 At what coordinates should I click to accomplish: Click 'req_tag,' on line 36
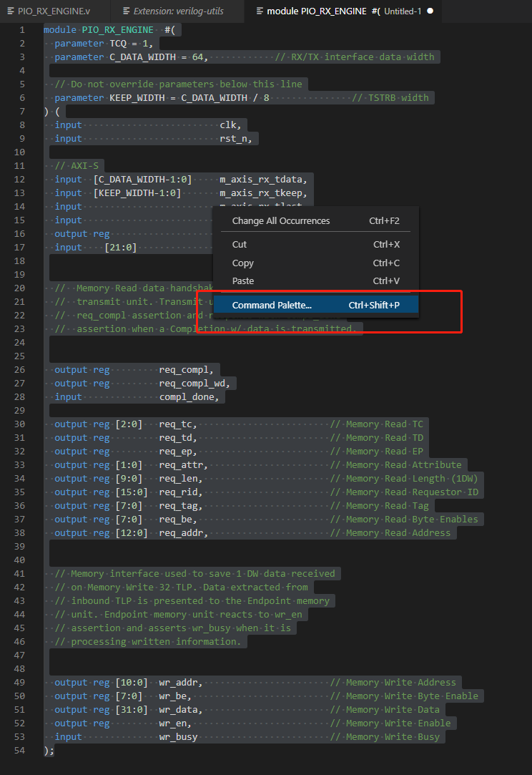pyautogui.click(x=181, y=506)
